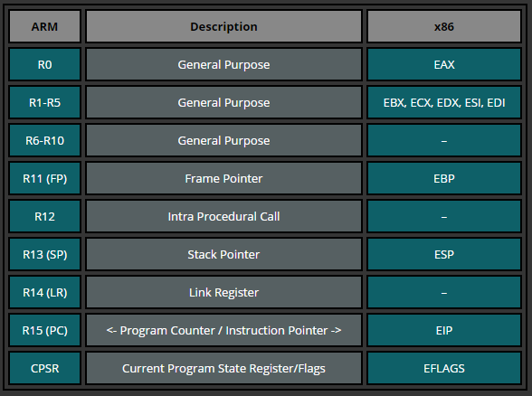Click the Description column header
This screenshot has height=396, width=532.
click(224, 26)
